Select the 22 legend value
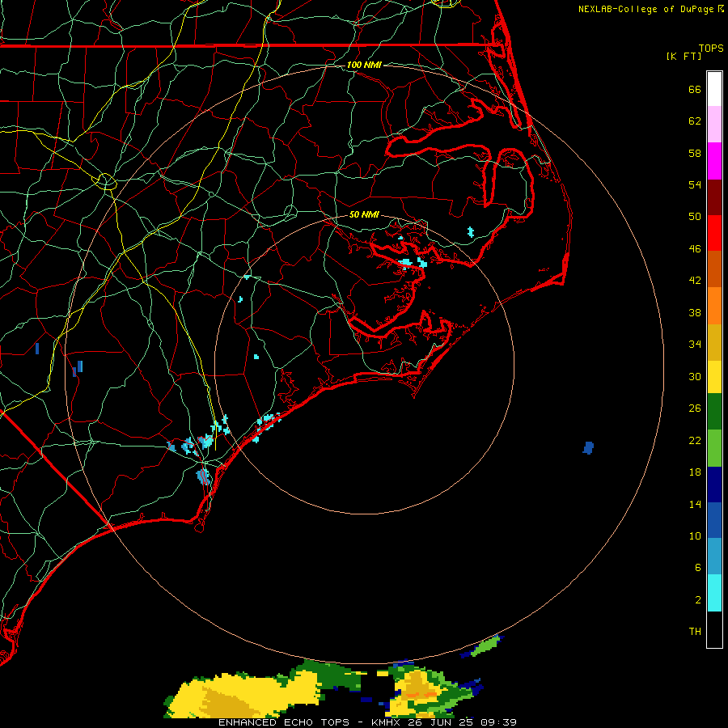 (695, 440)
